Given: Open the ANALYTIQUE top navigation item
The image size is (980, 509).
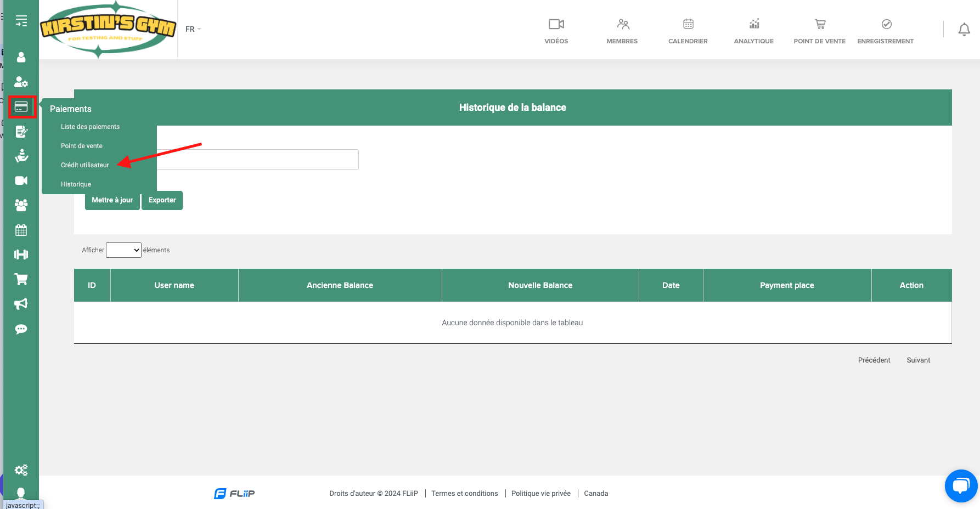Looking at the screenshot, I should coord(753,31).
